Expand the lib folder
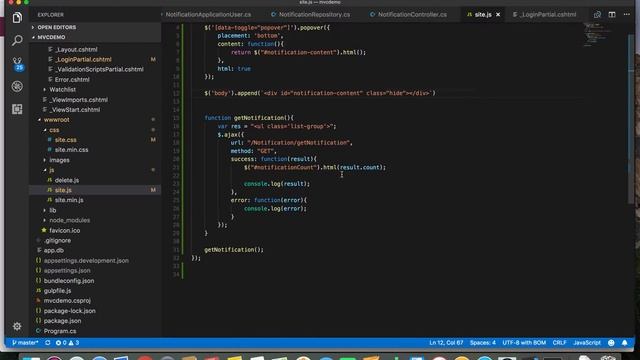The image size is (640, 360). (53, 210)
